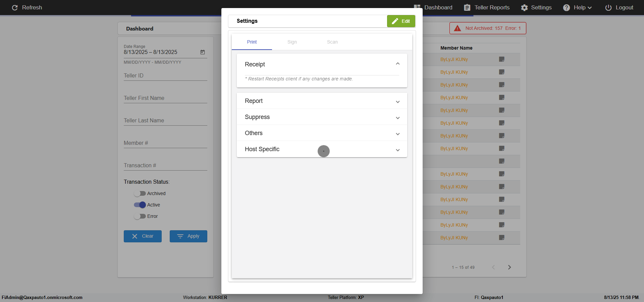Switch to the Scan tab

[x=332, y=42]
